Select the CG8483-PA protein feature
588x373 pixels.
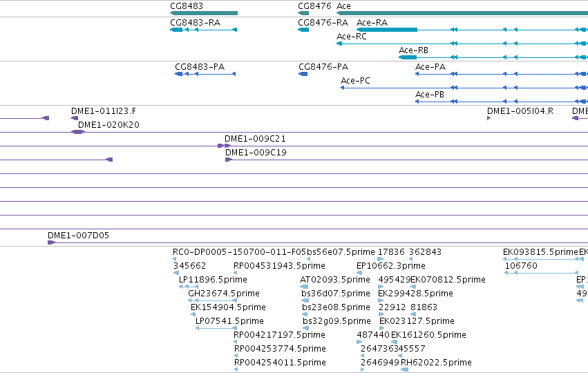(205, 74)
